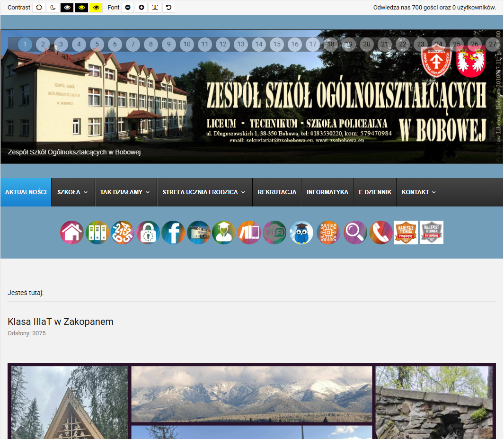Viewport: 504px width, 439px height.
Task: Click the owl mascot icon
Action: (301, 233)
